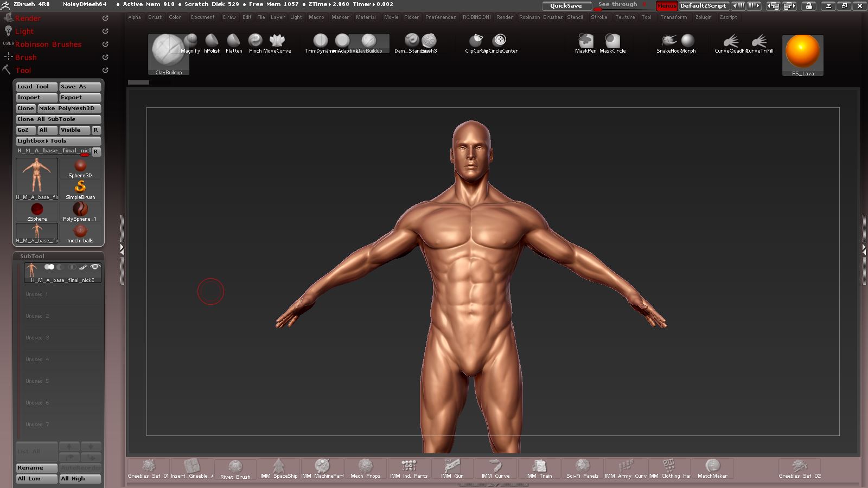
Task: Adjust the See-through slider
Action: tap(621, 5)
